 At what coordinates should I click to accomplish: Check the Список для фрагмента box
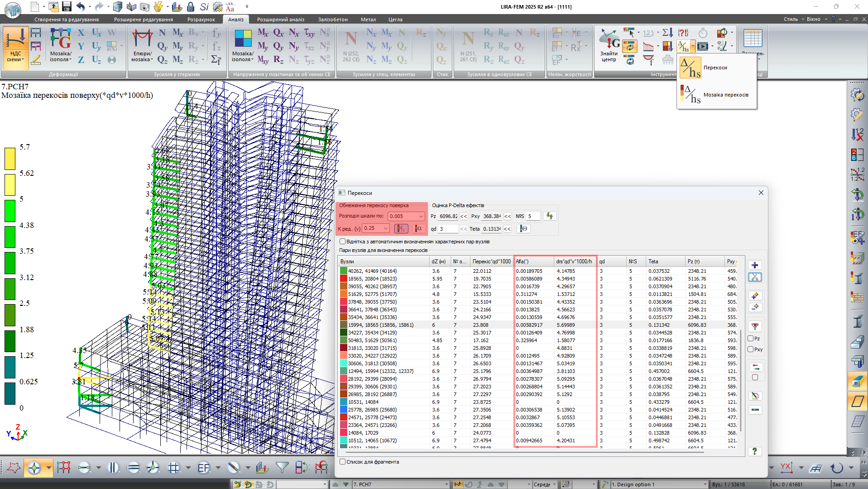pyautogui.click(x=343, y=462)
